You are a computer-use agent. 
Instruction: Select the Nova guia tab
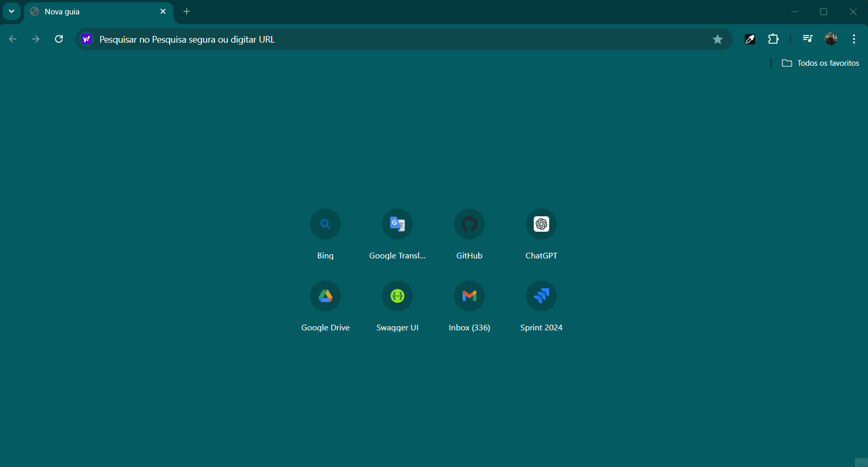[x=93, y=12]
